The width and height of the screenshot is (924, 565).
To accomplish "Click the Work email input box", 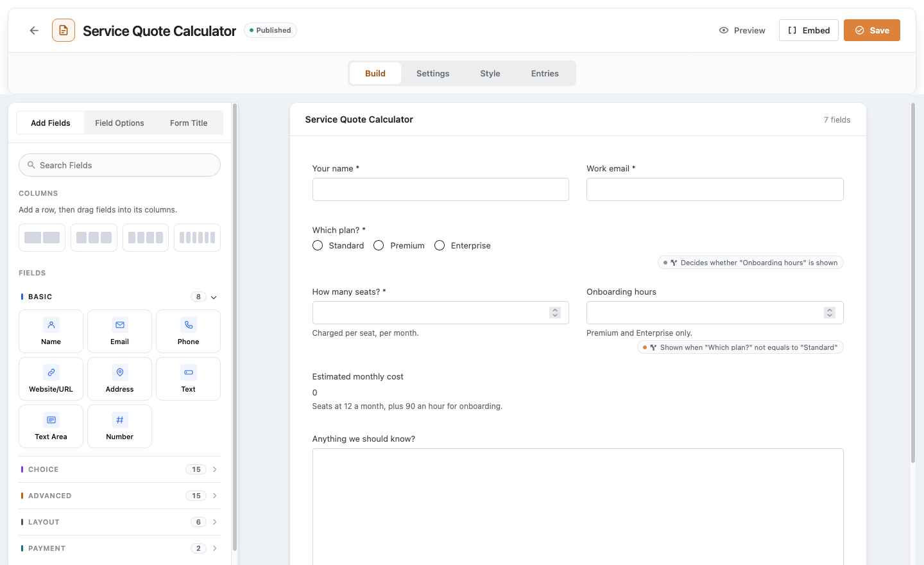I will click(x=715, y=189).
